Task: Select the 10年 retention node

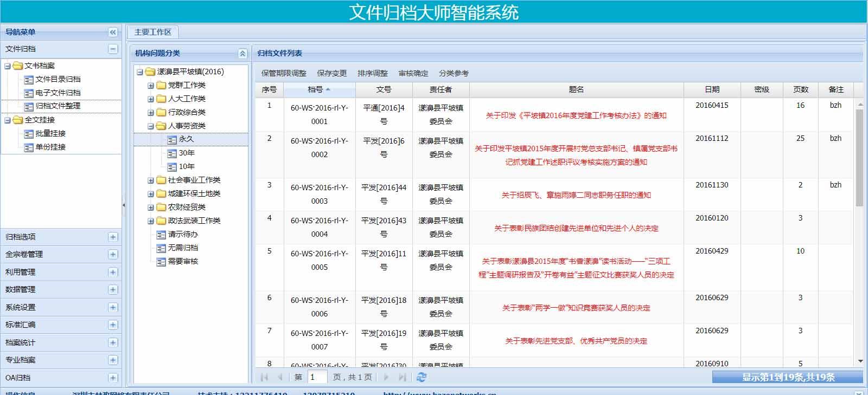Action: 186,166
